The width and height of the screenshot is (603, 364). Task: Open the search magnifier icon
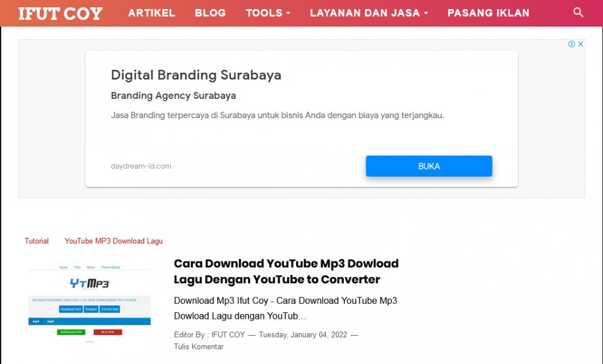[578, 12]
